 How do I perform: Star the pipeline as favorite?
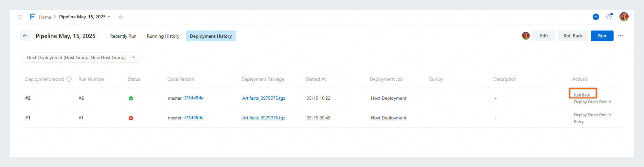pos(121,17)
